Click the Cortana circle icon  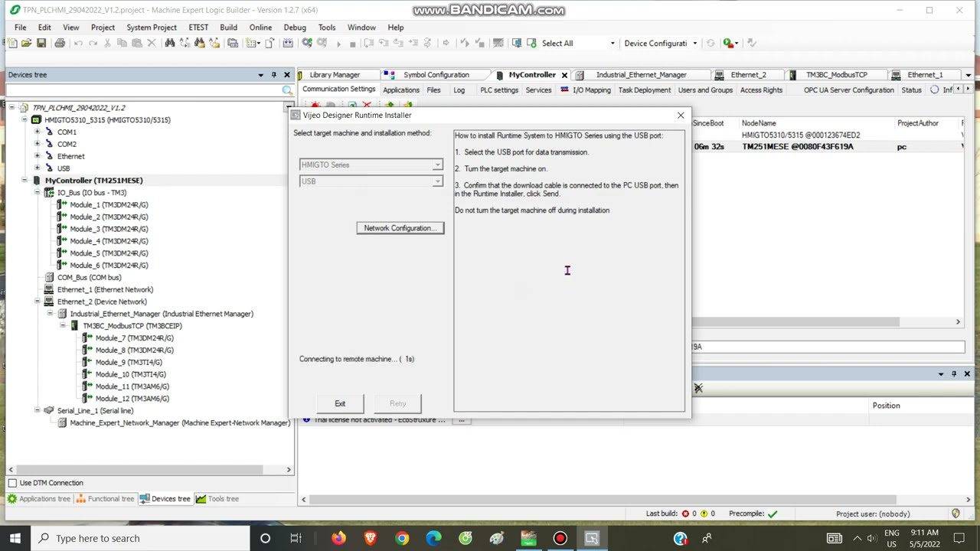[x=265, y=539]
